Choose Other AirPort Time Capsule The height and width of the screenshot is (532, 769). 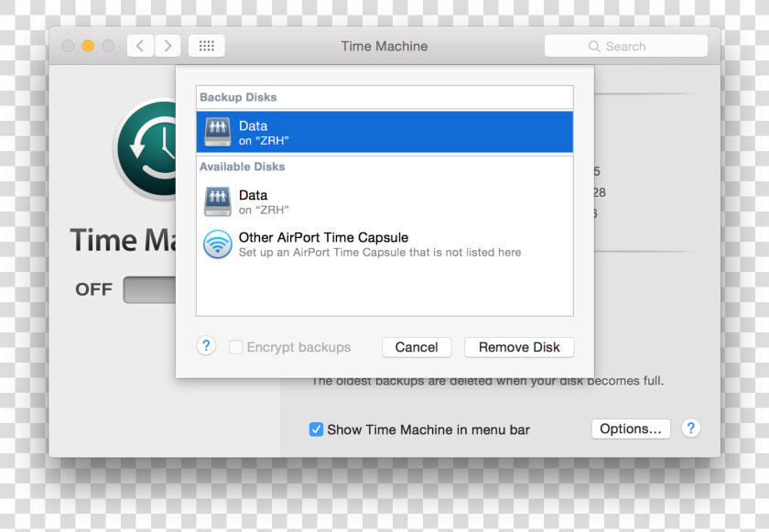[x=384, y=244]
